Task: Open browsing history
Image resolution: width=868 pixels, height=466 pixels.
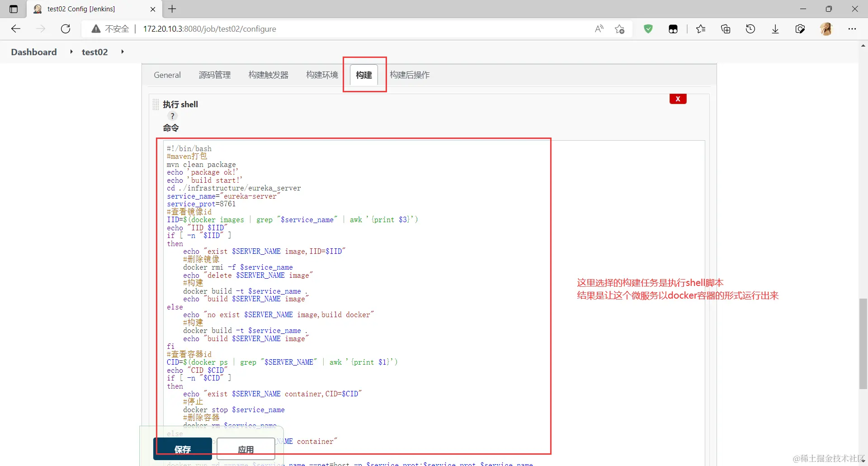Action: (750, 29)
